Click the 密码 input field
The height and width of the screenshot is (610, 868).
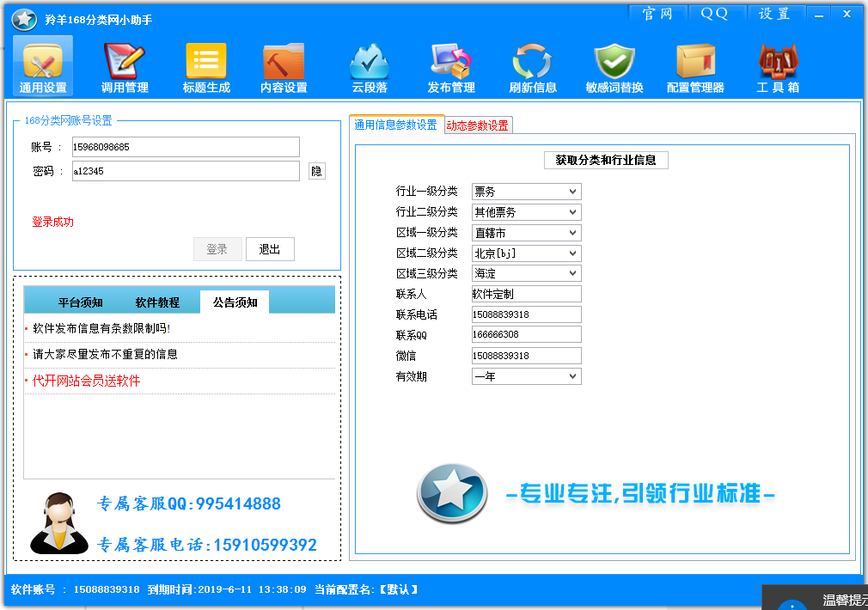coord(186,171)
